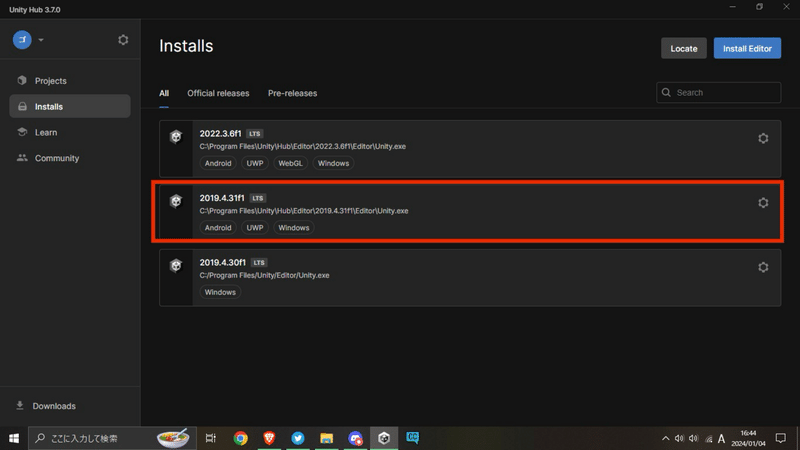Click Unity cube icon of 2022.3.6f1

pos(176,136)
